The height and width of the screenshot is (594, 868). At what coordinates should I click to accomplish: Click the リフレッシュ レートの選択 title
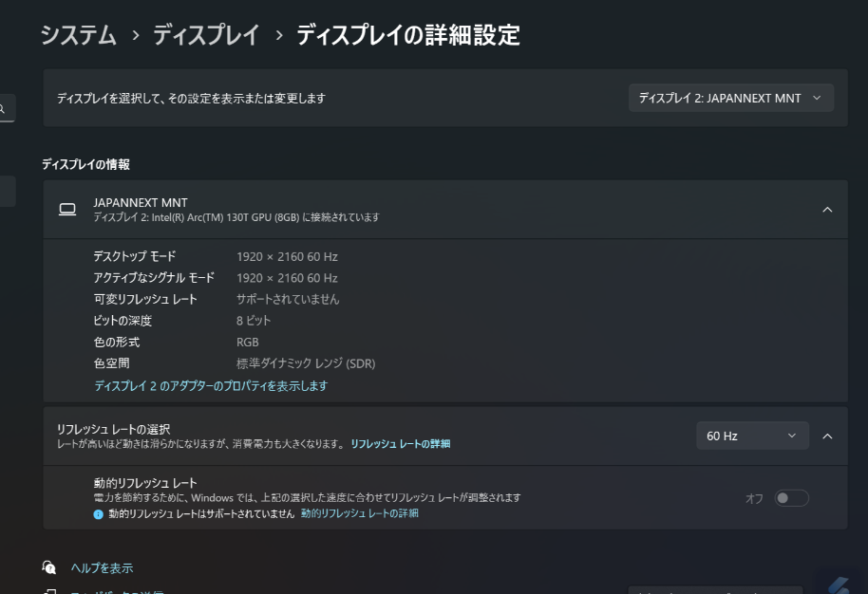113,429
